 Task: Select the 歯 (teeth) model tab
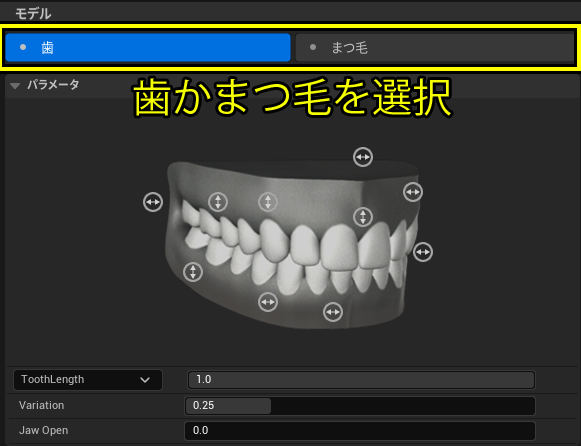[148, 47]
